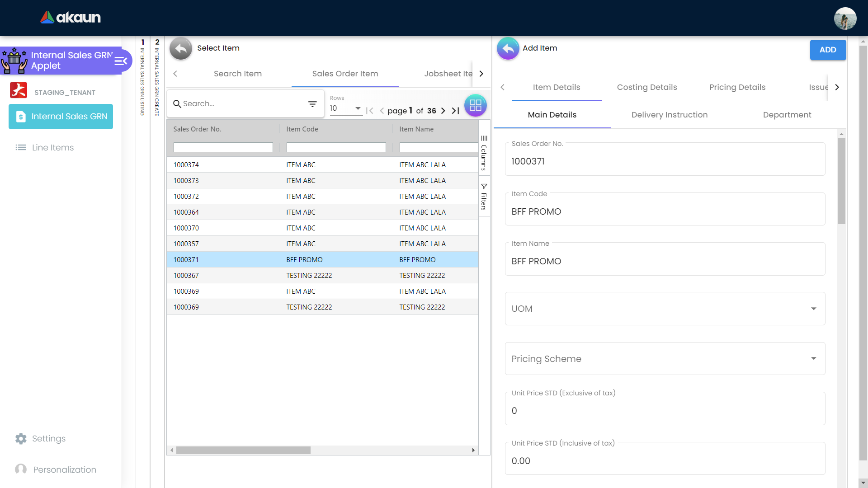Expand the Pricing Scheme dropdown
The height and width of the screenshot is (488, 868).
click(665, 359)
